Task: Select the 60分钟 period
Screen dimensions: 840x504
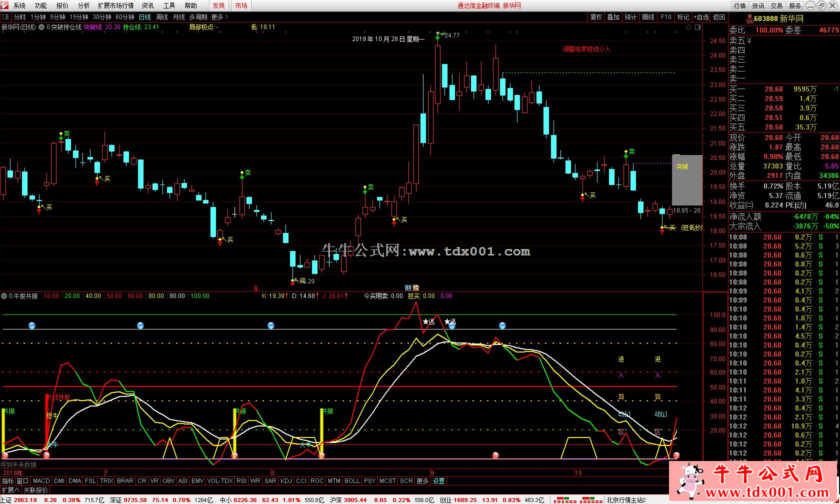Action: 125,17
